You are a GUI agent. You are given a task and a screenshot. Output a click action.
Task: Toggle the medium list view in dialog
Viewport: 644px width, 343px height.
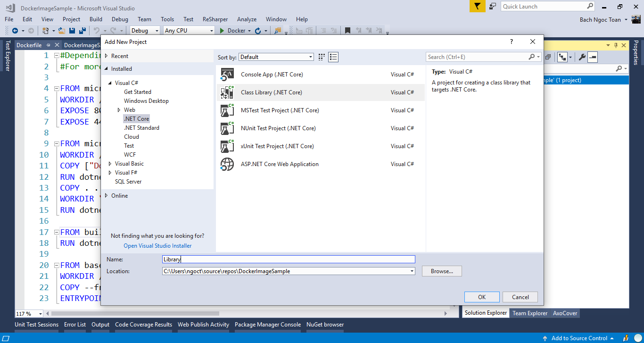[x=333, y=57]
